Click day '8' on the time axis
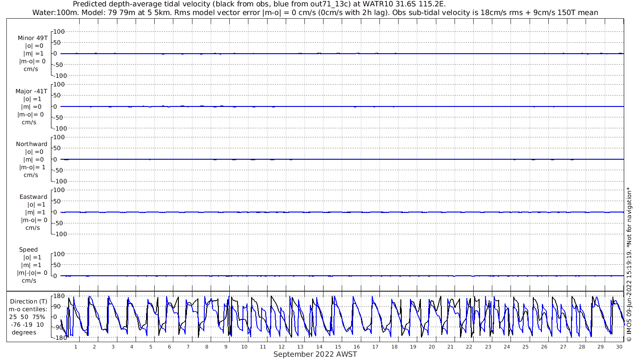The image size is (637, 364). click(207, 347)
